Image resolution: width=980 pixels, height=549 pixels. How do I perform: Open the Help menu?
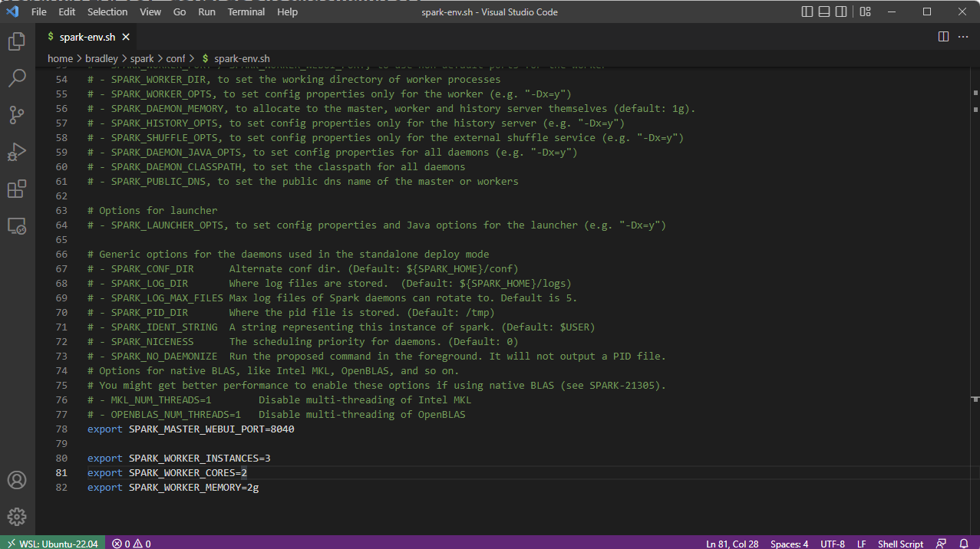pos(287,12)
